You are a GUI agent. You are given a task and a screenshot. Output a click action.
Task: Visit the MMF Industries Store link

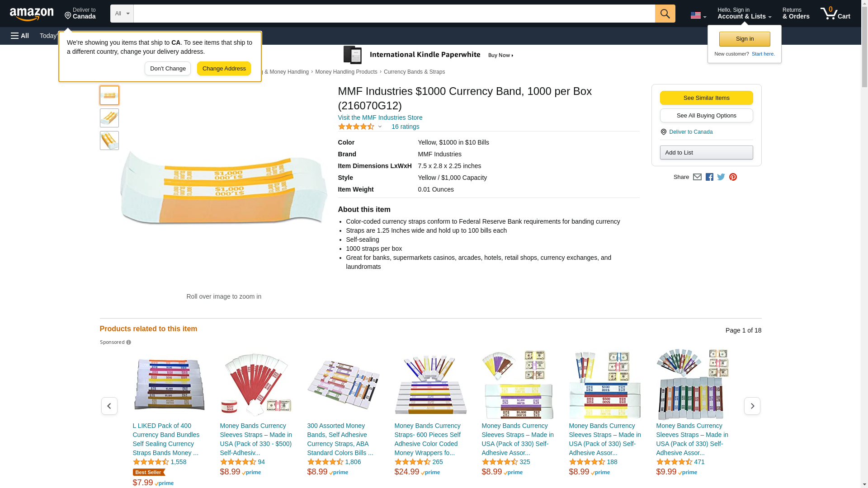pyautogui.click(x=380, y=117)
